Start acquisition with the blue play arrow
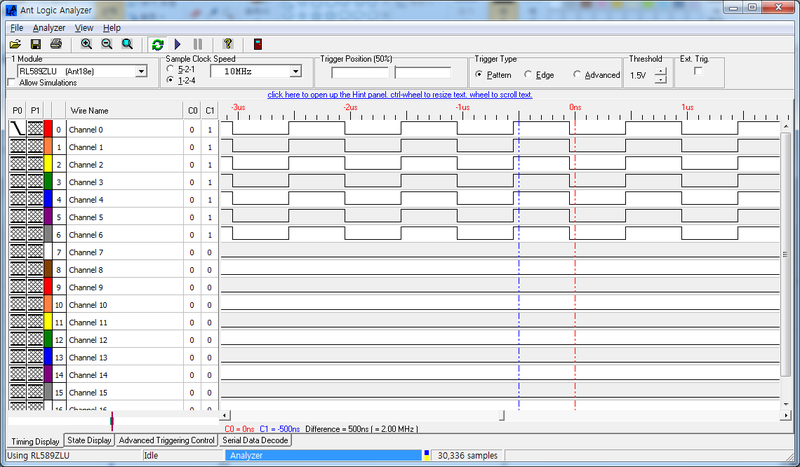 (178, 44)
